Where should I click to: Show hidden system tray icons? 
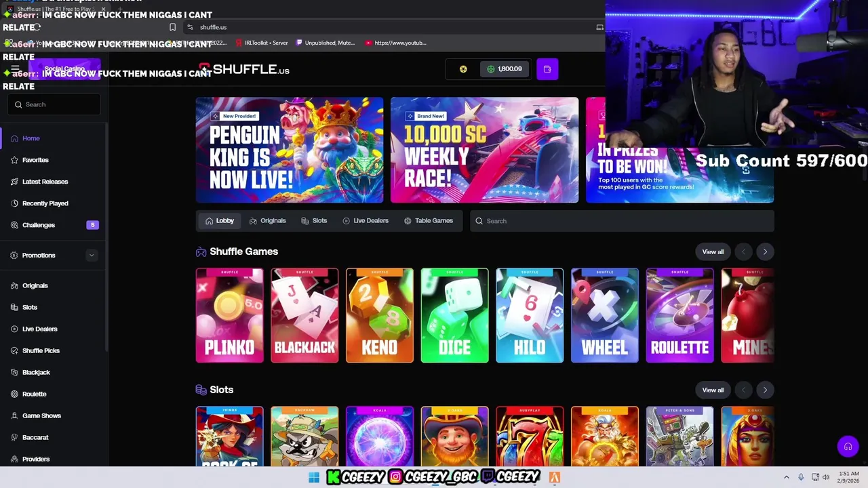(787, 477)
